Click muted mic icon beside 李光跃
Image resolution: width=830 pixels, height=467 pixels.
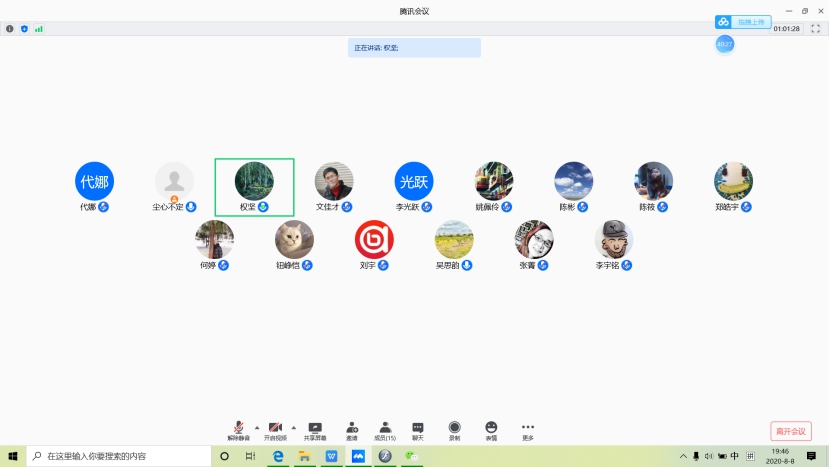coord(427,206)
